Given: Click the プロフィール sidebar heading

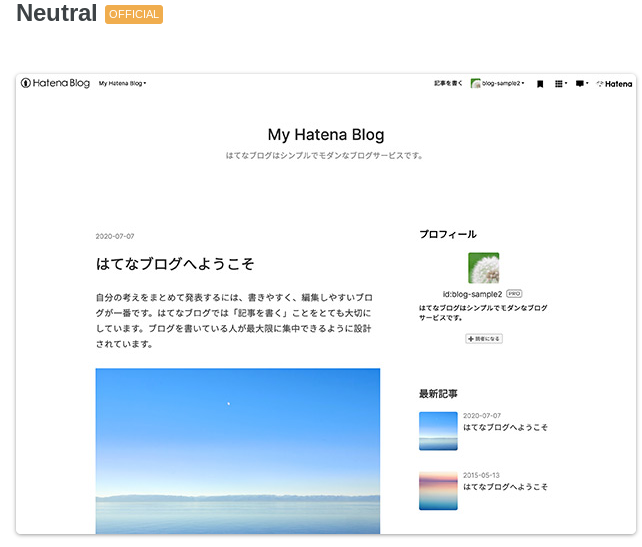Looking at the screenshot, I should (x=448, y=234).
